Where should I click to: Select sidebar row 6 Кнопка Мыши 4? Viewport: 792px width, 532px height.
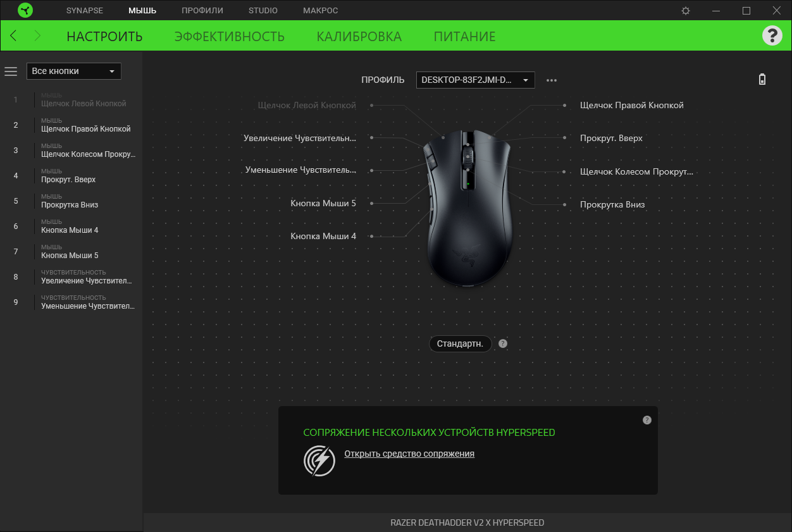(71, 226)
